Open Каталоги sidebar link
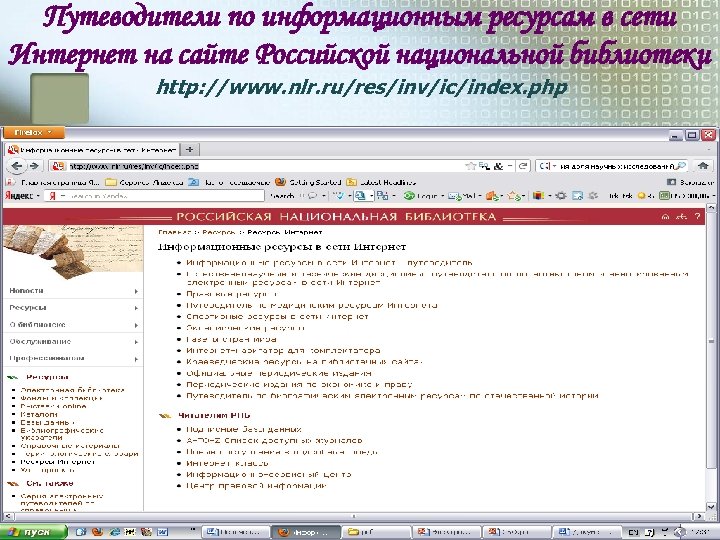 (39, 414)
